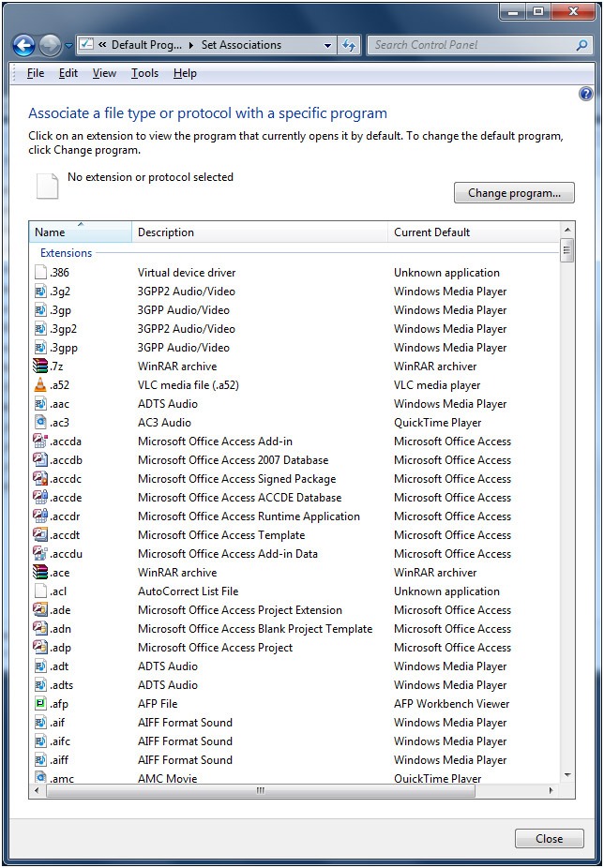Select the .aifc extension name
604x868 pixels.
pyautogui.click(x=60, y=741)
